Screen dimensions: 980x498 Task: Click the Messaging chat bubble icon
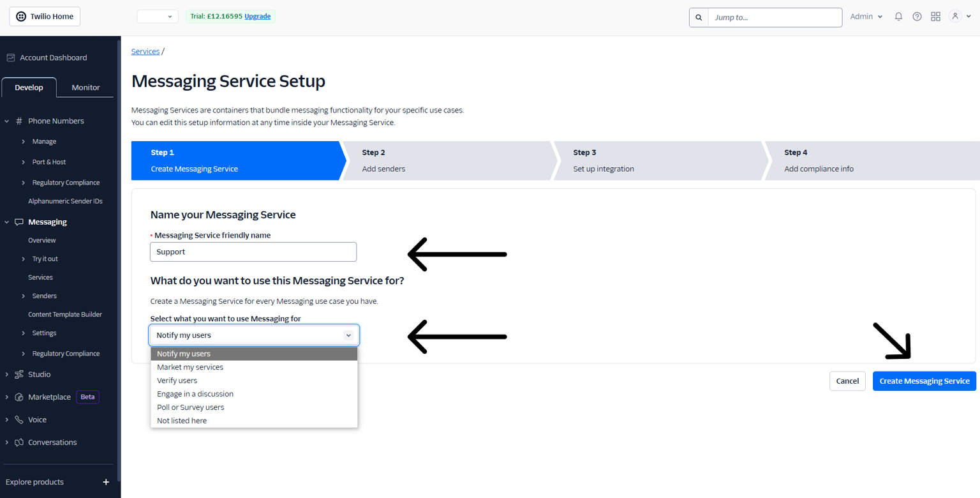point(19,222)
